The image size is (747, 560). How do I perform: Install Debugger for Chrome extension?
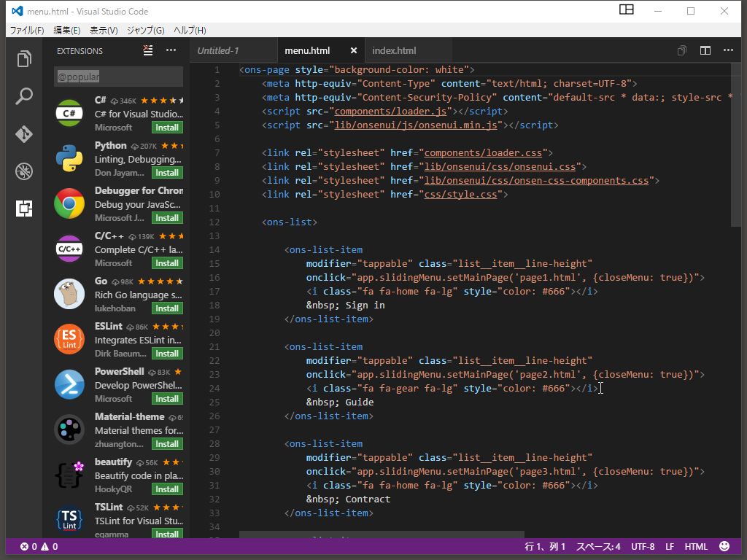(x=167, y=218)
